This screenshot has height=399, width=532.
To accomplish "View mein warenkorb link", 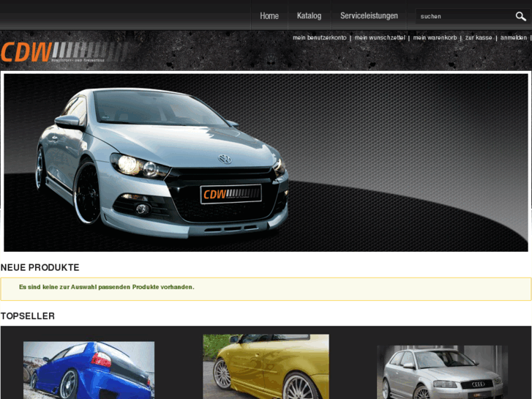I will (x=435, y=37).
